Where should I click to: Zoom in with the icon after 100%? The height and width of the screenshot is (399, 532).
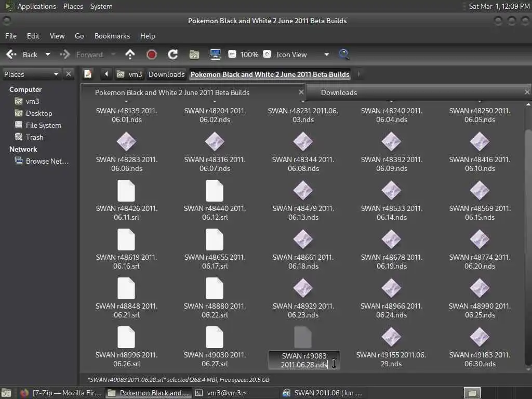tap(267, 54)
